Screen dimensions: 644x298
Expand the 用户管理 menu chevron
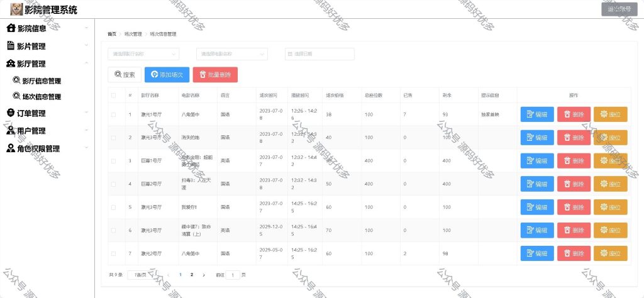pyautogui.click(x=86, y=131)
